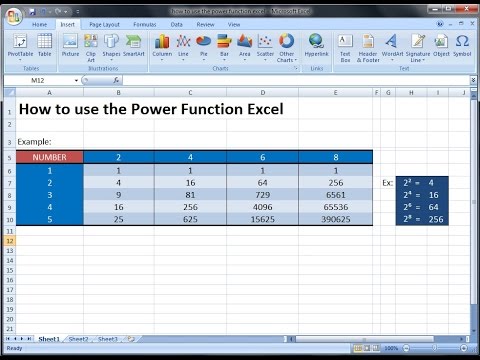
Task: Open the Page Layout tab
Action: click(x=104, y=24)
